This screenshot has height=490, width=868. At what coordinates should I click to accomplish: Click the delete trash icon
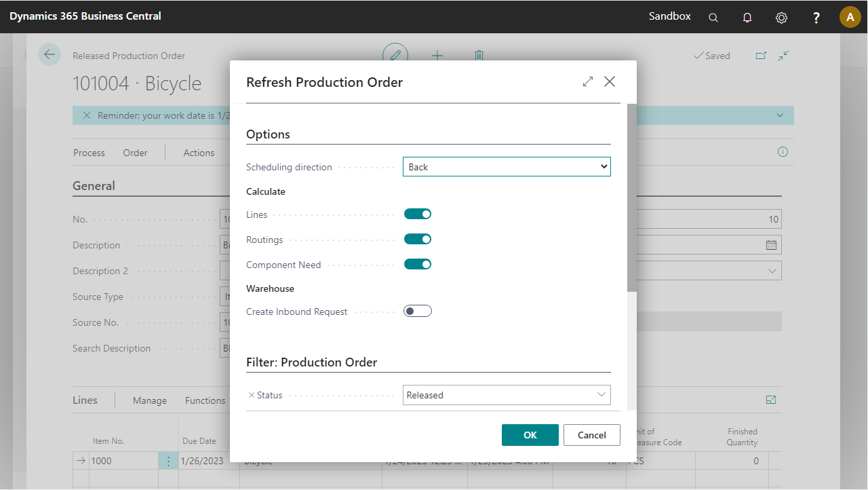coord(479,56)
